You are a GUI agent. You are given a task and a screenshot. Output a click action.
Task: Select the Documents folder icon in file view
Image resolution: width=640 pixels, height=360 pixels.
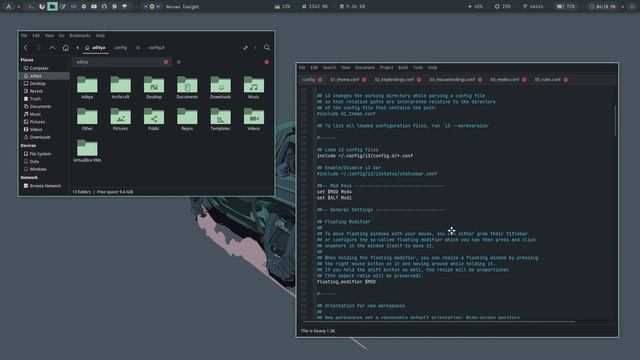(187, 87)
